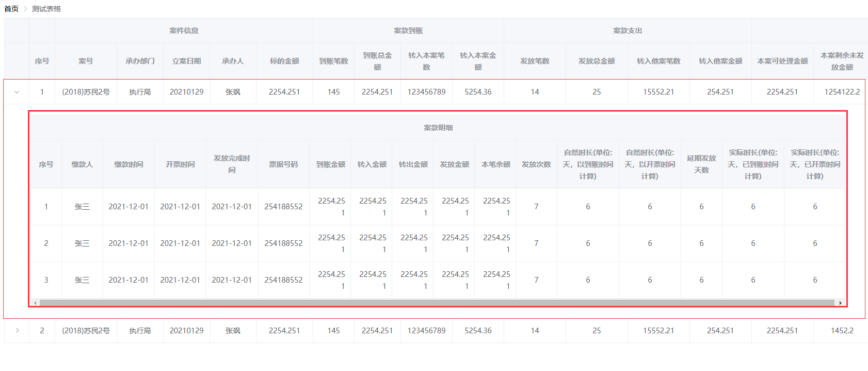Click the 转入金额 column header
This screenshot has width=868, height=371.
tap(372, 164)
